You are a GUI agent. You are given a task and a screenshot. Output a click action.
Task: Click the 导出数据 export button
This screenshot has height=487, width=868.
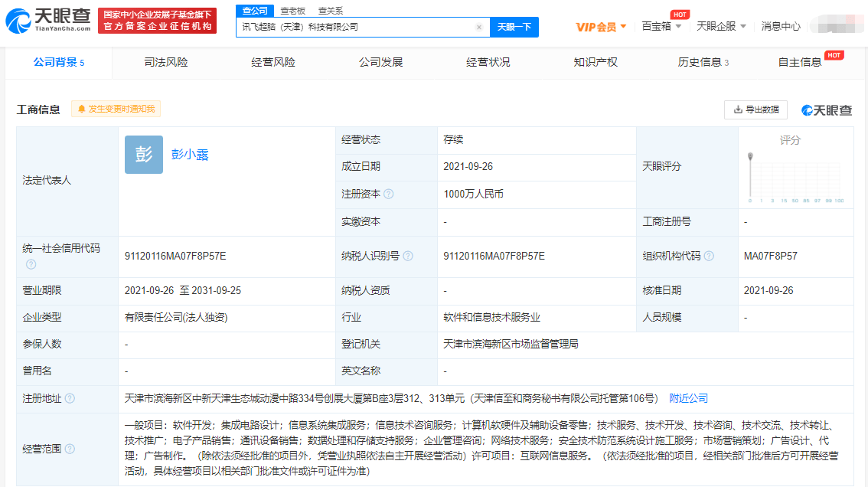coord(755,109)
